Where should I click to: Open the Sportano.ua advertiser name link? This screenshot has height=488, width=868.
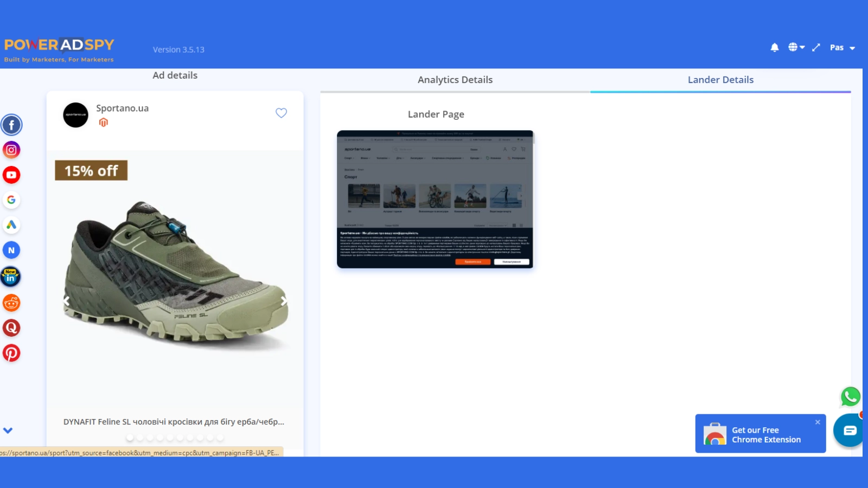click(x=123, y=108)
